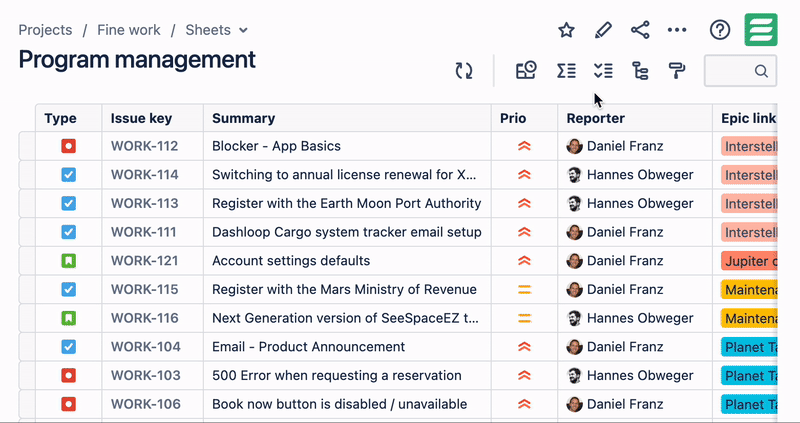Viewport: 800px width, 423px height.
Task: Open issue WORK-112 link
Action: [x=144, y=146]
